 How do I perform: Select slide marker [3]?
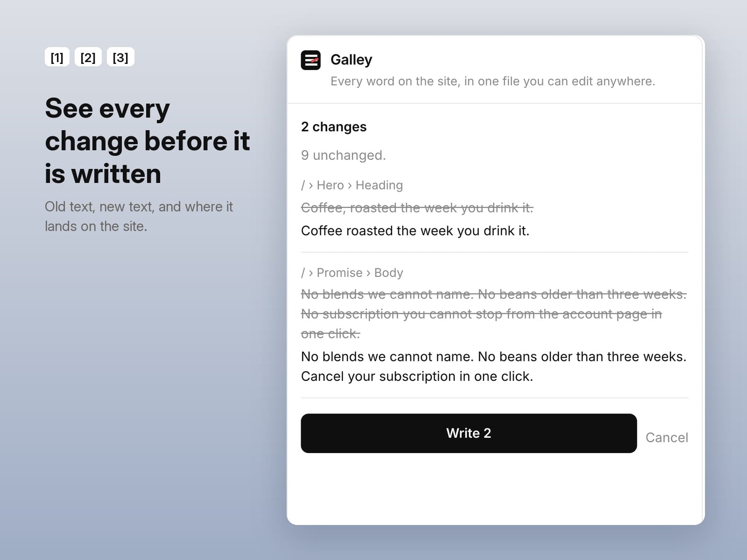[x=120, y=57]
